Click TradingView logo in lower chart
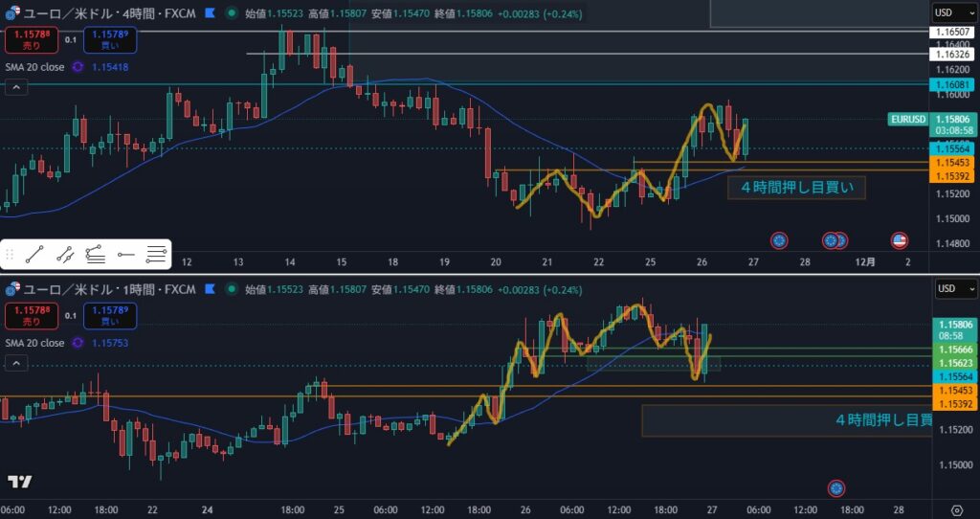980x519 pixels. [18, 482]
